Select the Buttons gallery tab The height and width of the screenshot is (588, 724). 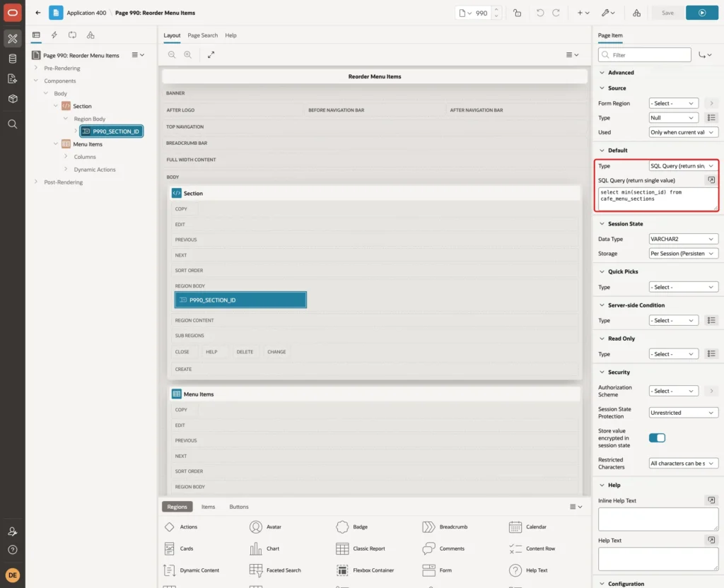click(239, 507)
